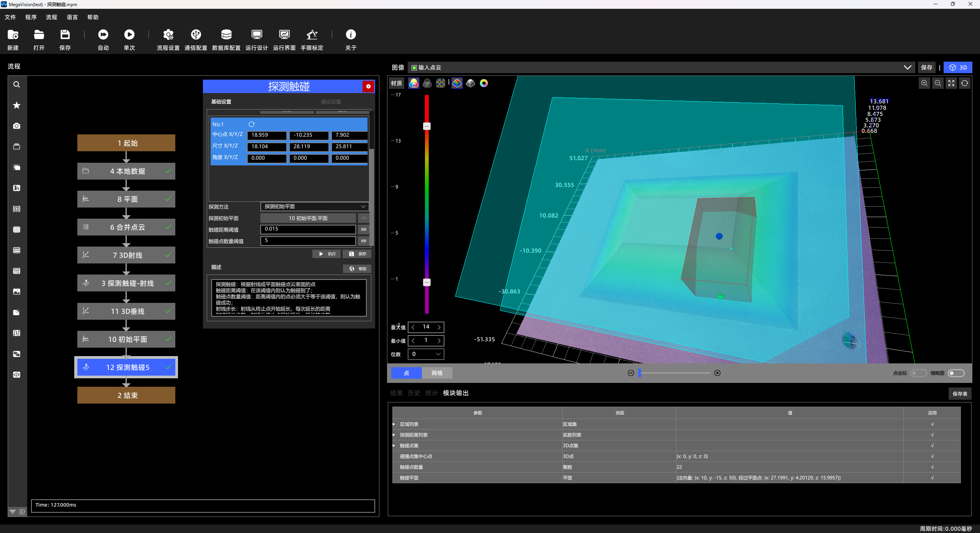Viewport: 980px width, 533px height.
Task: Open the 探测方法 dropdown
Action: 315,207
